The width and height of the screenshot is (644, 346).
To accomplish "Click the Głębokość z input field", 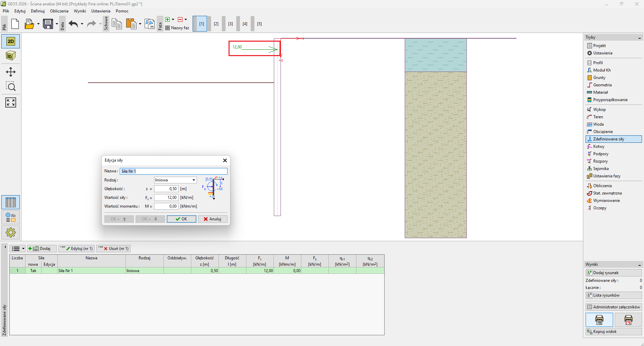I will pos(166,189).
